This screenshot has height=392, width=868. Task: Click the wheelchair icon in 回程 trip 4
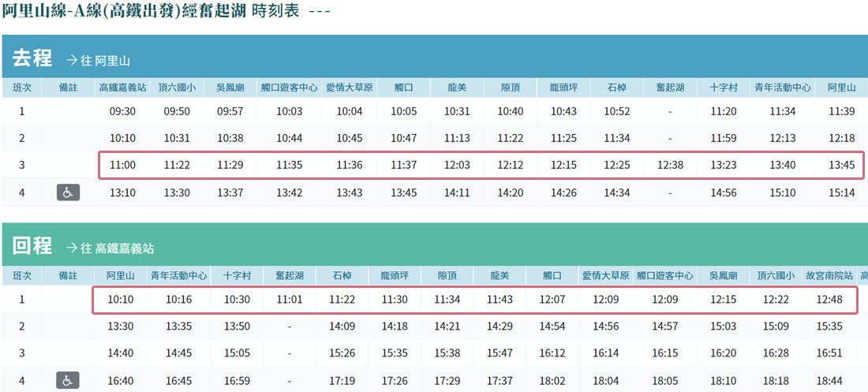(x=68, y=380)
